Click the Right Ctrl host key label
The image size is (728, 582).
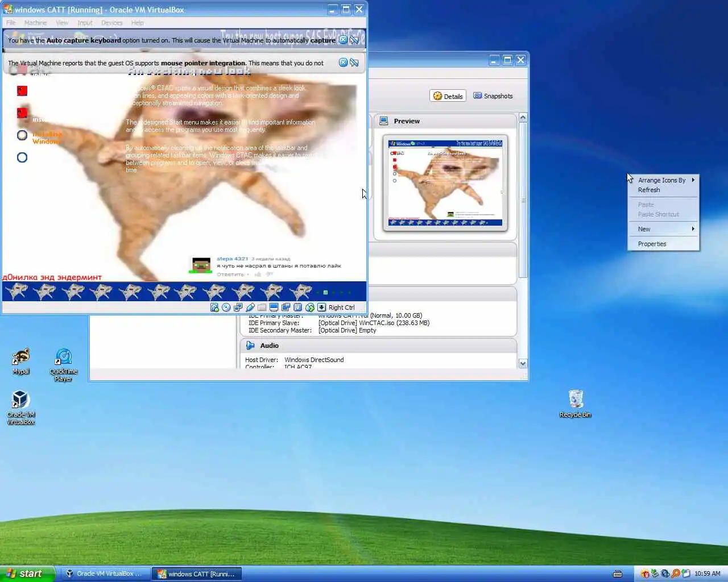click(x=341, y=307)
